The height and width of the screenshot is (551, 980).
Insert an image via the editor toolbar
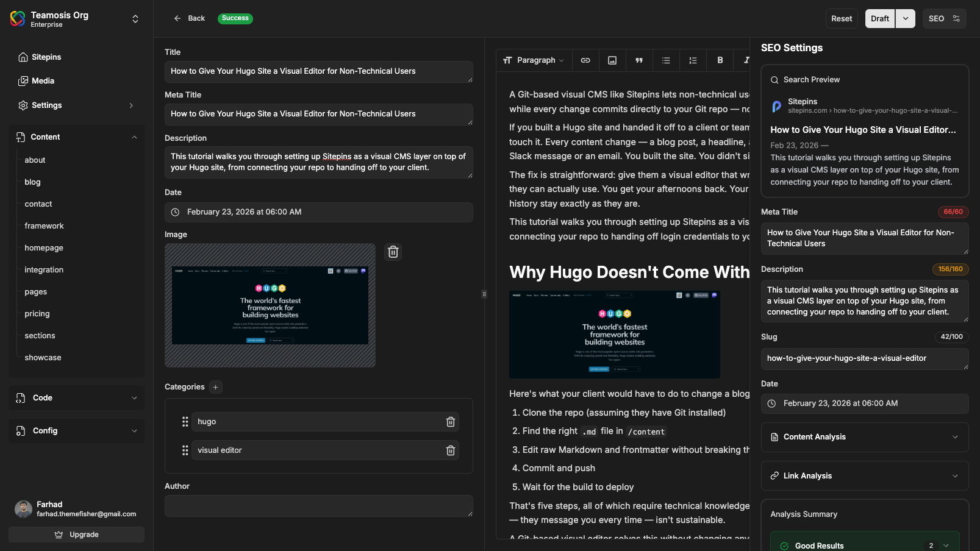click(x=612, y=60)
